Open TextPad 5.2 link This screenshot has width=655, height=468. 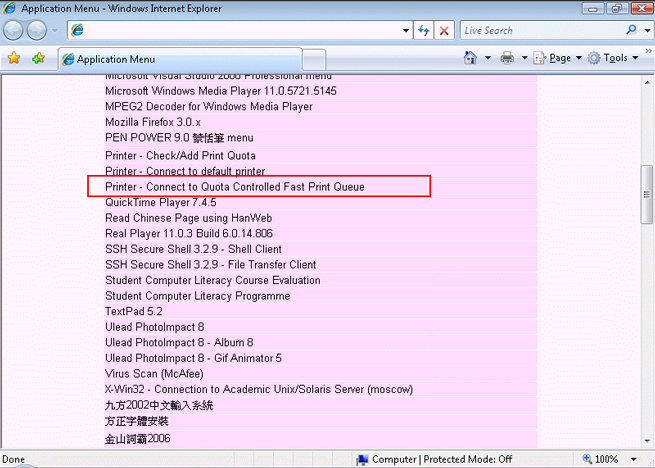tap(134, 311)
